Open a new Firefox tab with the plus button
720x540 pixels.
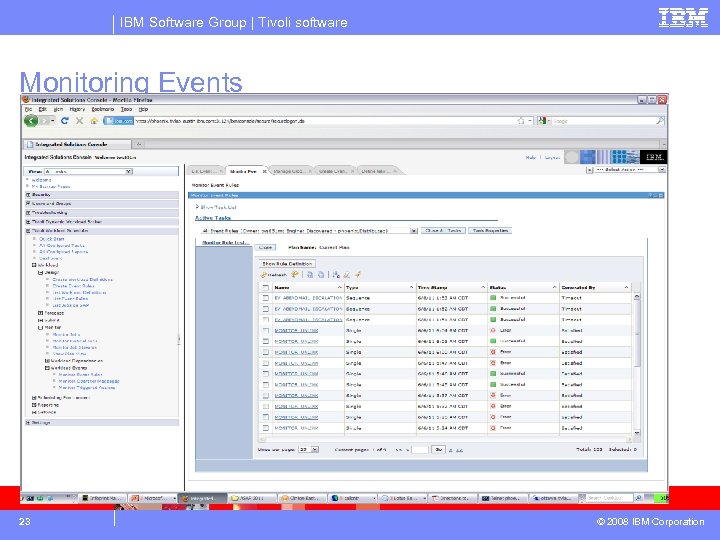139,144
